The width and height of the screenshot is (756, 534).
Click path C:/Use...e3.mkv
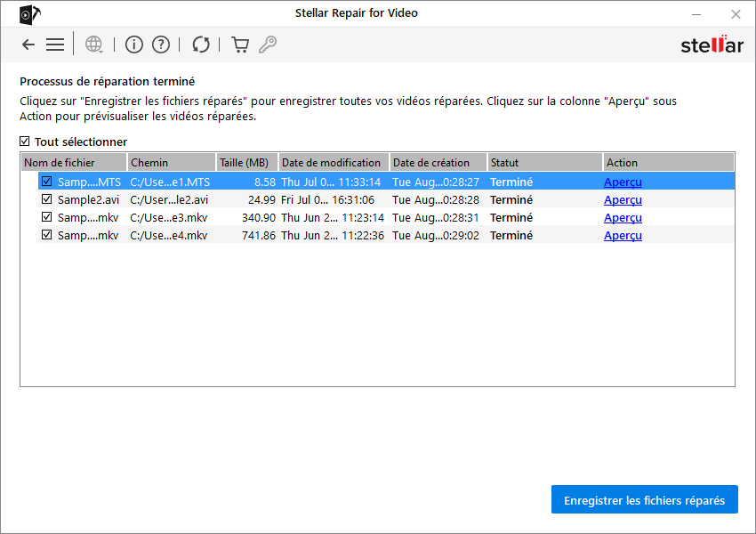169,218
